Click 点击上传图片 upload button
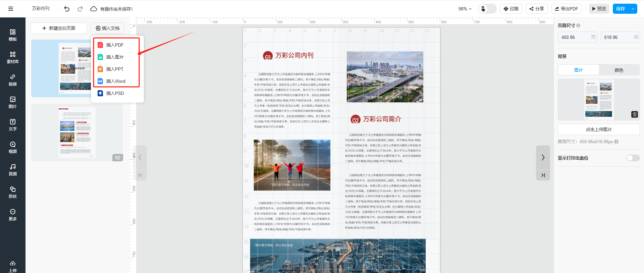Image resolution: width=644 pixels, height=273 pixels. (598, 129)
